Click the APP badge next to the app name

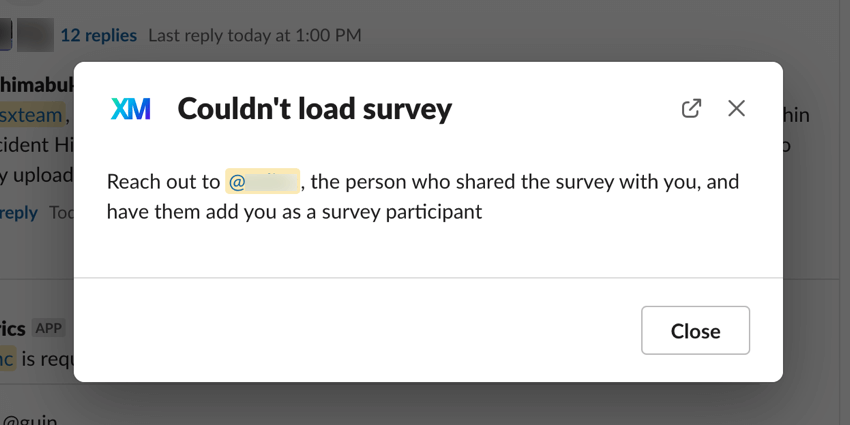(x=48, y=328)
